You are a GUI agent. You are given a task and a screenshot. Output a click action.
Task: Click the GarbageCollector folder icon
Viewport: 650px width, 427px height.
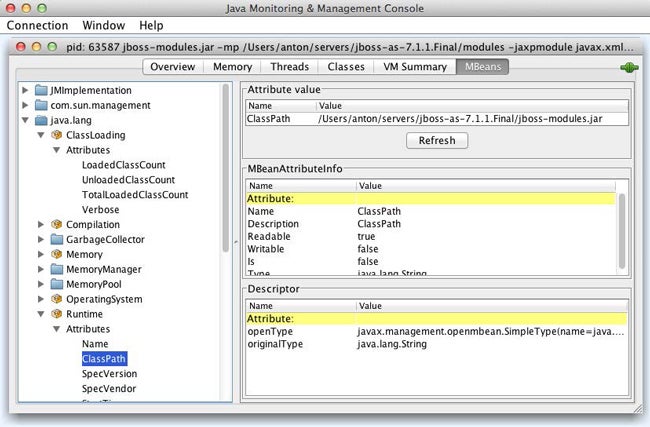[56, 240]
